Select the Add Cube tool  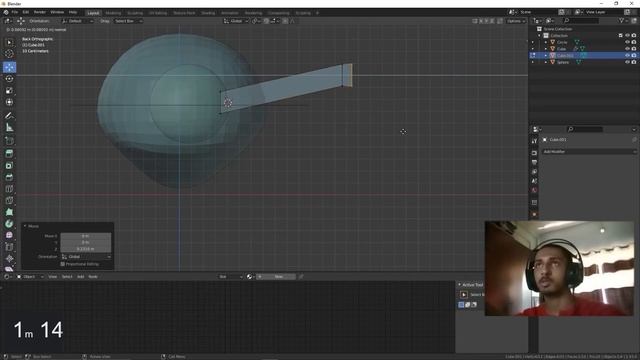pyautogui.click(x=9, y=141)
